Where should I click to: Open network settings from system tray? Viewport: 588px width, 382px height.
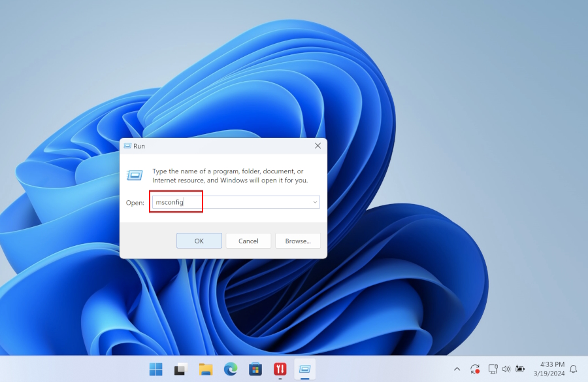493,369
